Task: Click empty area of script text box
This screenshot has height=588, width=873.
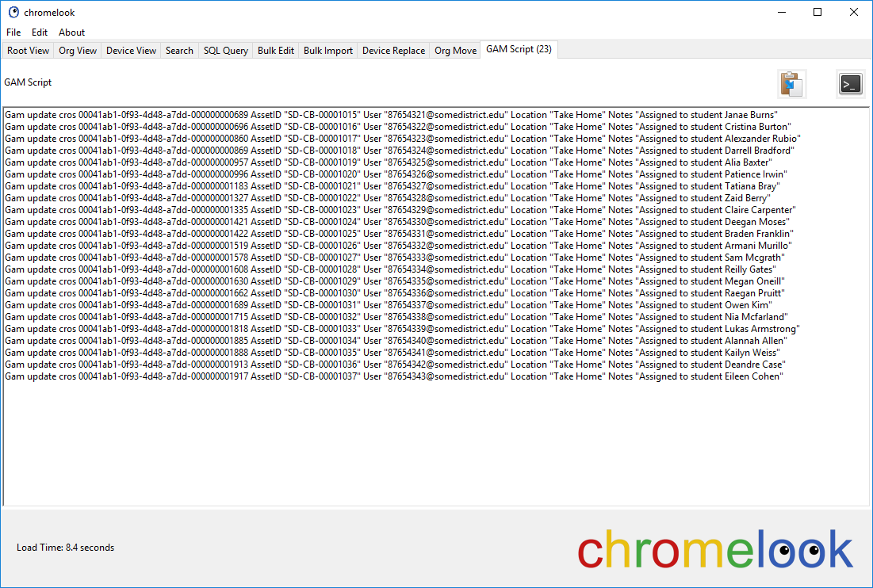Action: coord(436,445)
